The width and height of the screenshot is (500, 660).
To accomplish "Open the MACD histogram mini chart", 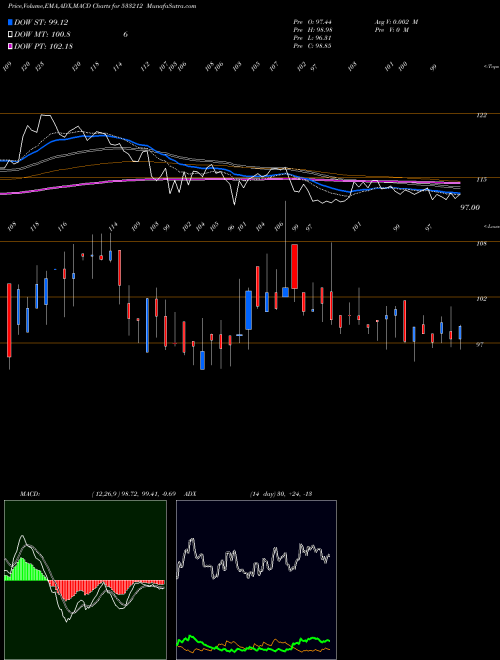I will [85, 580].
